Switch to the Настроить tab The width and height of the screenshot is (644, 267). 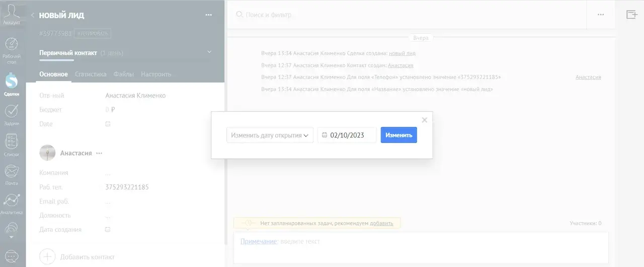156,74
